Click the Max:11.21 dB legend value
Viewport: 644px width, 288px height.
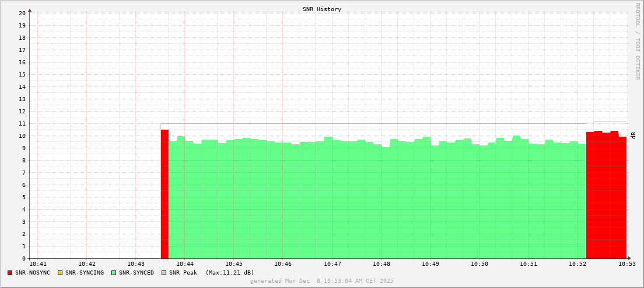pyautogui.click(x=230, y=273)
